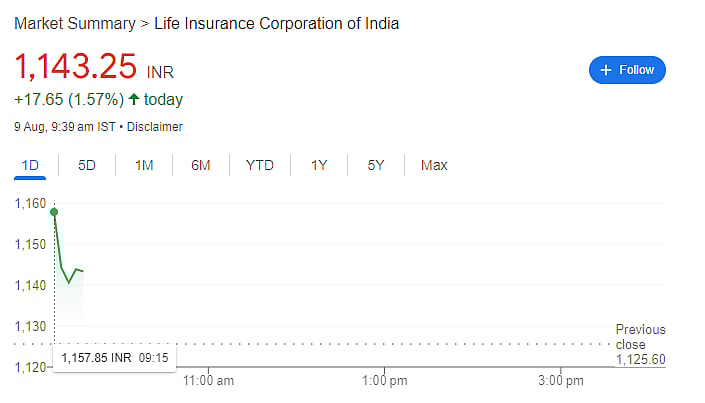Click the 3:00 pm axis label

point(561,381)
